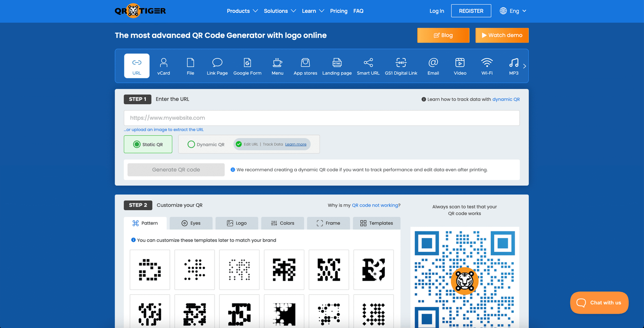Screen dimensions: 644x328
Task: Click the URL input field
Action: [322, 118]
